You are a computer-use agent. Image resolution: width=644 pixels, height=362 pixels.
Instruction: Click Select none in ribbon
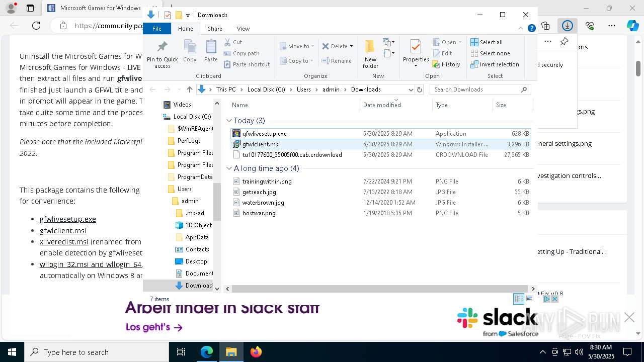(490, 53)
